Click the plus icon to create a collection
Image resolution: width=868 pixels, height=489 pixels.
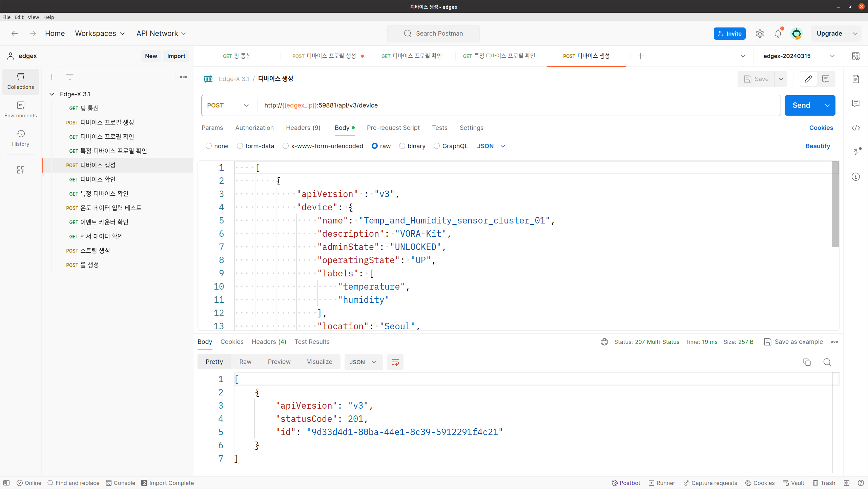(52, 77)
